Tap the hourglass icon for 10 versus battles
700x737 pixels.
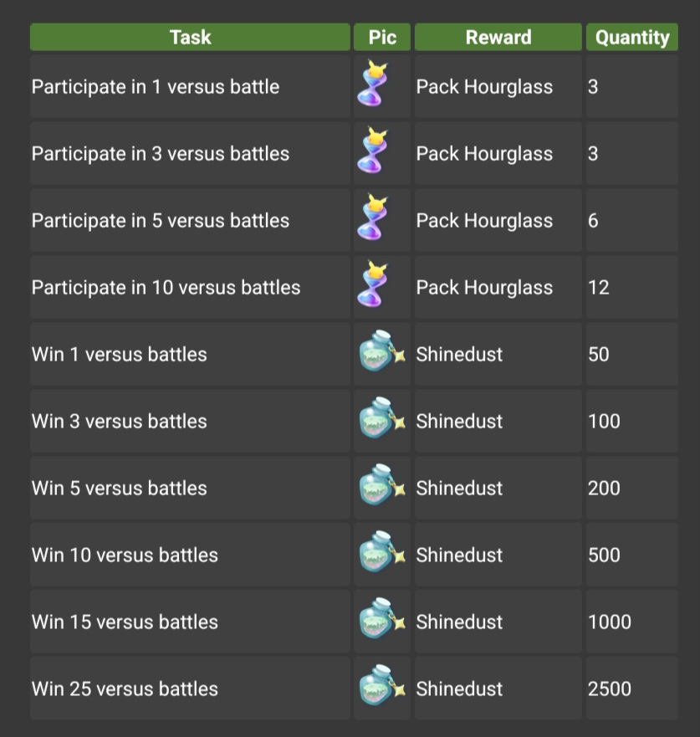[372, 284]
